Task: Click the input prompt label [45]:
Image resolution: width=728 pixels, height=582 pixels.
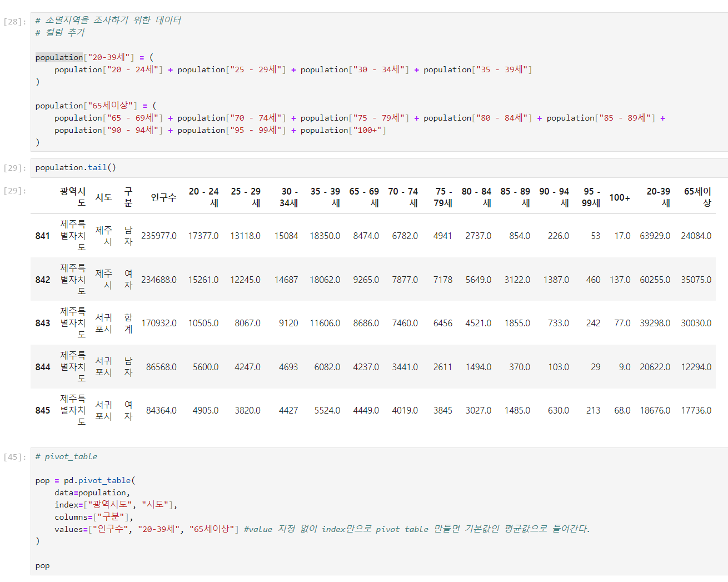Action: click(15, 457)
